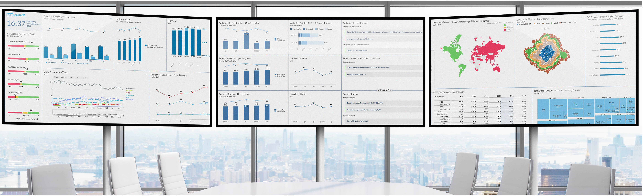Expand Global Sales Pipeline options menu
Viewport: 644px width, 196px height.
[x=582, y=17]
